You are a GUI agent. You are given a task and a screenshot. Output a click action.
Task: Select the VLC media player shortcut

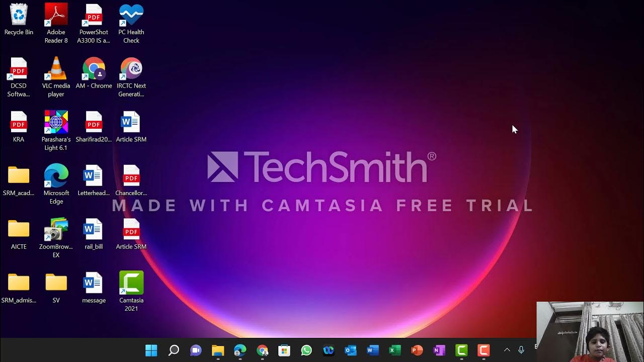[56, 77]
